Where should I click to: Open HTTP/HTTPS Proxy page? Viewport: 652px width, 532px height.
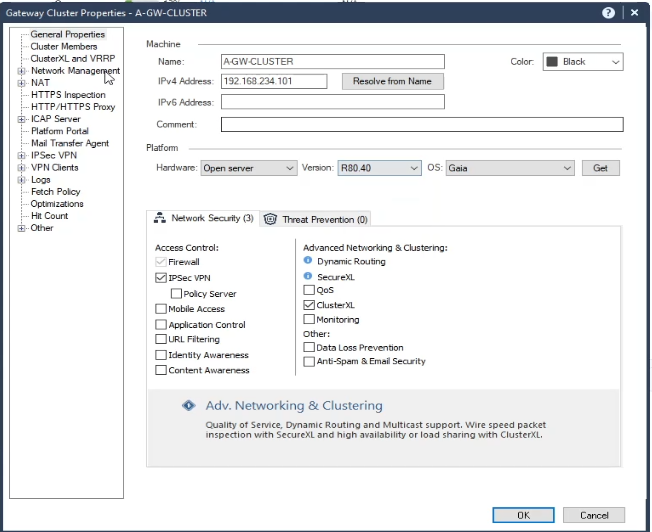point(73,107)
